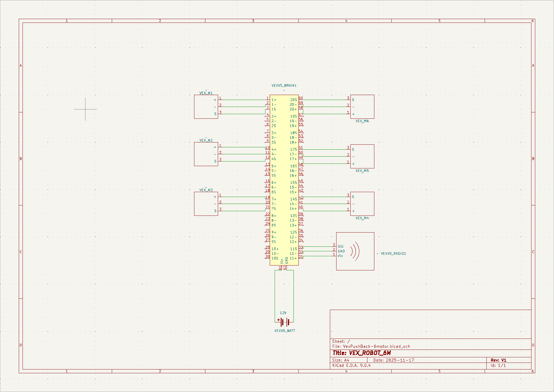Viewport: 554px width, 392px height.
Task: Select the VEX_M3 motor symbol
Action: coord(206,204)
